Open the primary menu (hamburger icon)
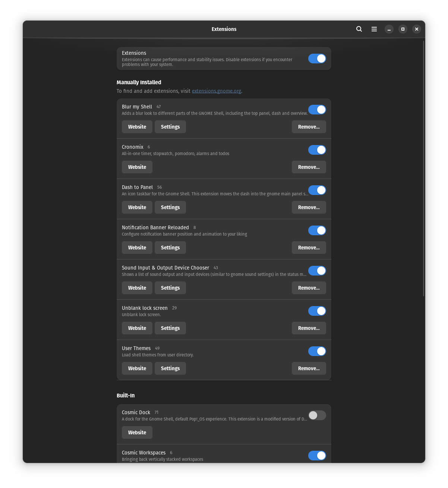This screenshot has height=488, width=448. click(x=374, y=29)
